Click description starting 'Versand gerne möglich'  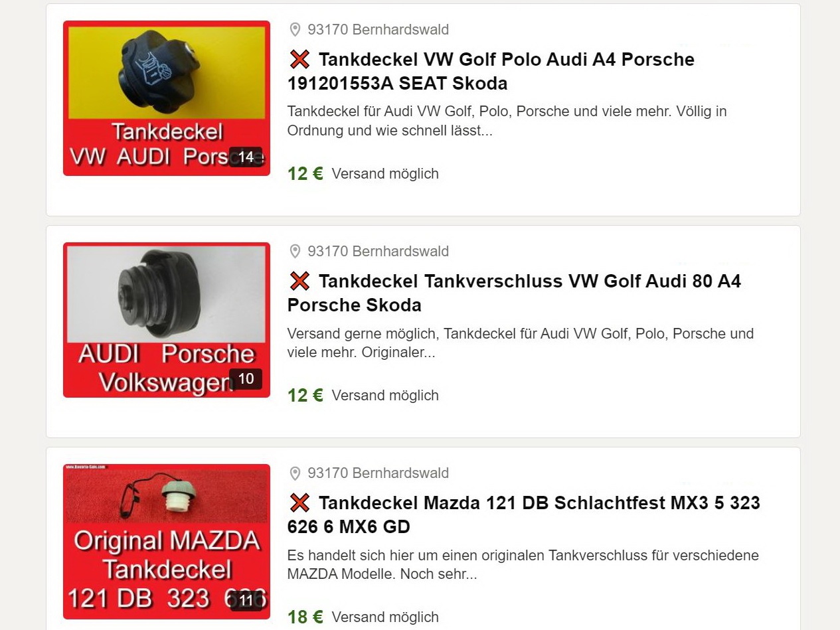coord(521,343)
